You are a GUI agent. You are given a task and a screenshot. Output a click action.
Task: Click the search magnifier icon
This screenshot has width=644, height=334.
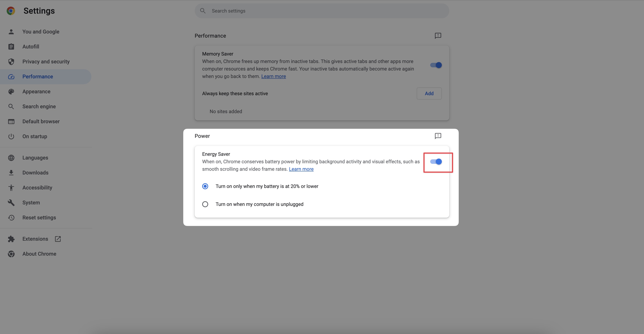[x=203, y=11]
